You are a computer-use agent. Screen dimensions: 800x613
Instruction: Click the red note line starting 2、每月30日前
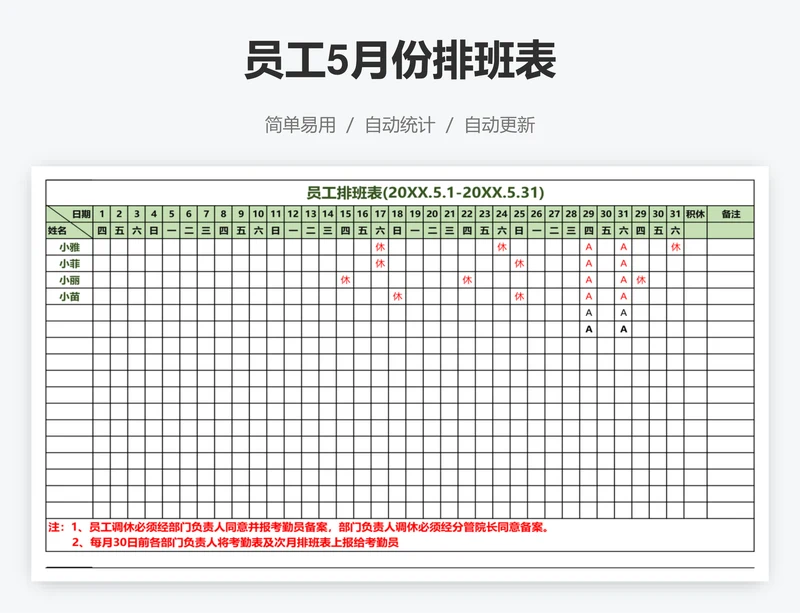(x=235, y=543)
